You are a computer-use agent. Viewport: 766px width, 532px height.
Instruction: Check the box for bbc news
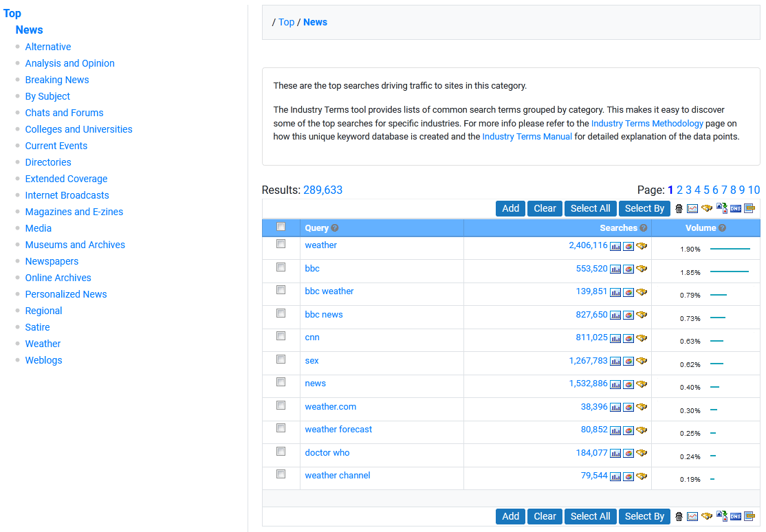(x=281, y=313)
